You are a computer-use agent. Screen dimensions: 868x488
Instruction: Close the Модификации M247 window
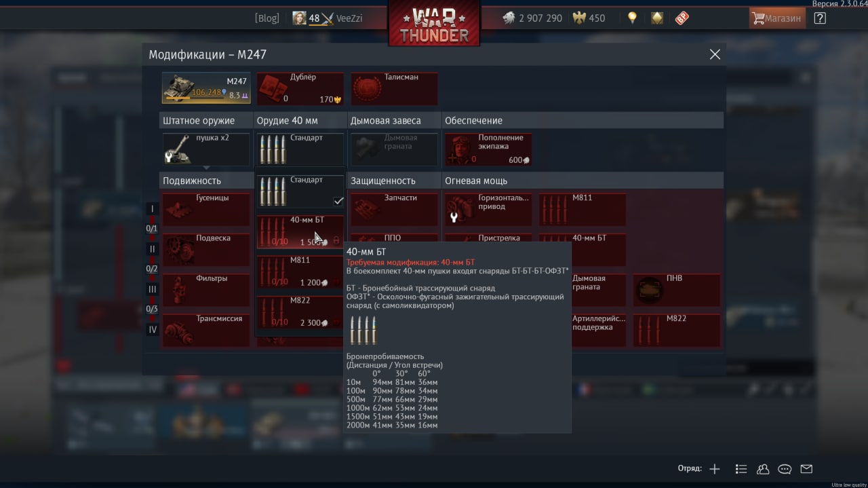point(715,54)
